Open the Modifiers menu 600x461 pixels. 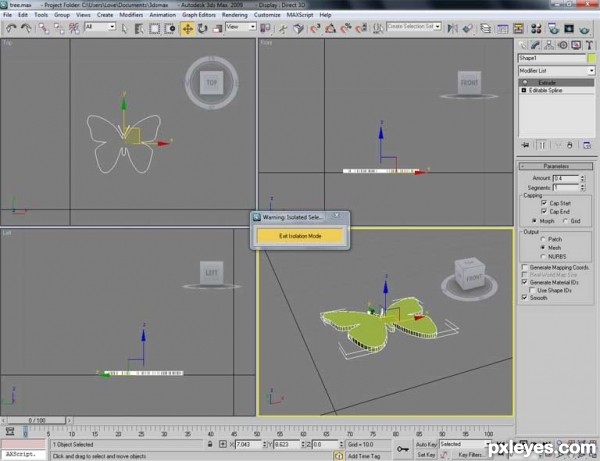(x=131, y=15)
